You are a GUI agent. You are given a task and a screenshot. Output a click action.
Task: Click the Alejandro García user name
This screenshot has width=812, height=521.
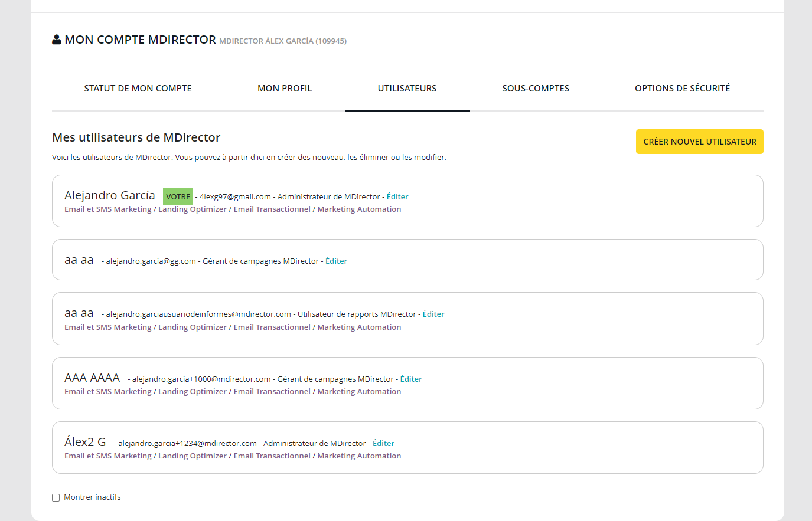coord(110,195)
